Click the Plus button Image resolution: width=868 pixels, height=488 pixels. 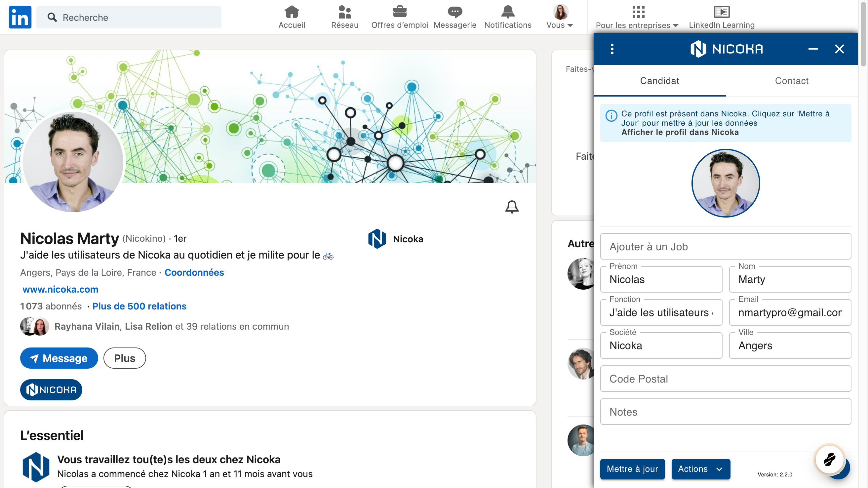(x=124, y=358)
